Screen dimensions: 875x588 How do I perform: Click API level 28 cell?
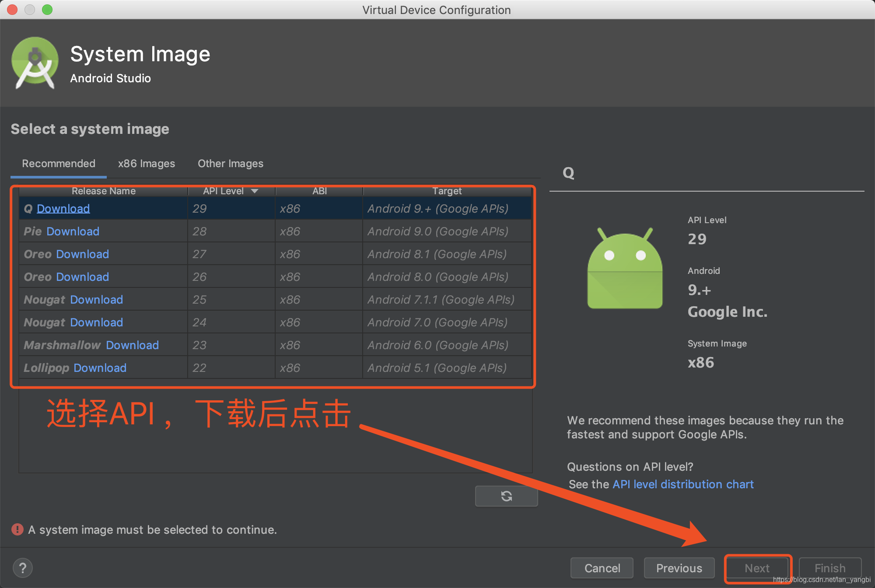[x=231, y=231]
